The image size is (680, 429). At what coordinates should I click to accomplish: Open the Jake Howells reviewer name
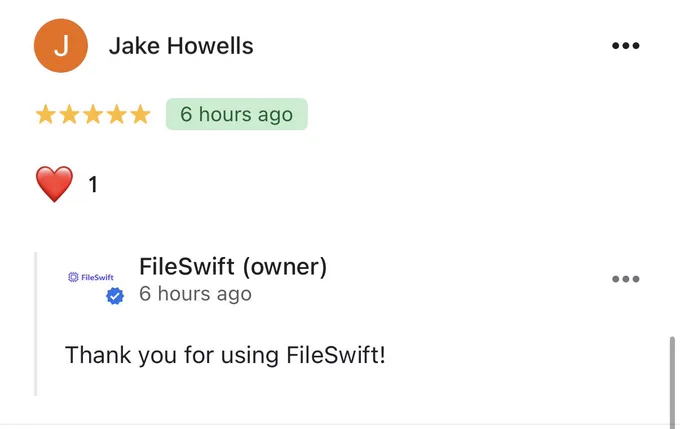click(181, 46)
